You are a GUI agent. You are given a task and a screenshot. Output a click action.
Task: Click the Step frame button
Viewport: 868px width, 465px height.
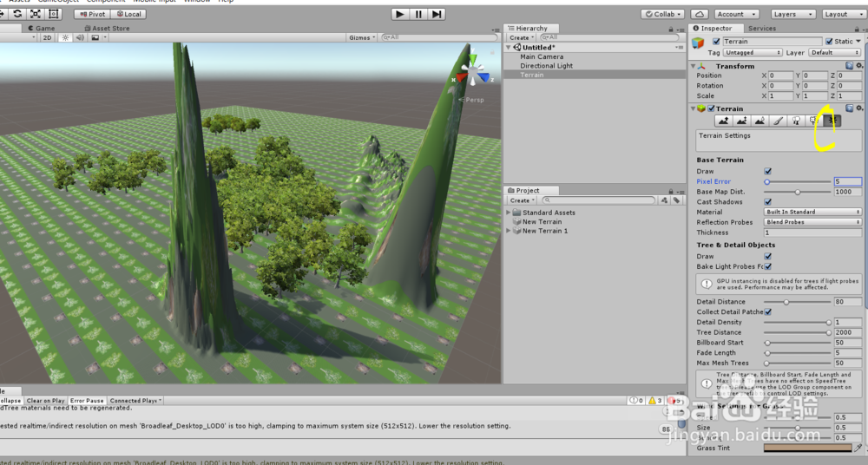pos(437,14)
